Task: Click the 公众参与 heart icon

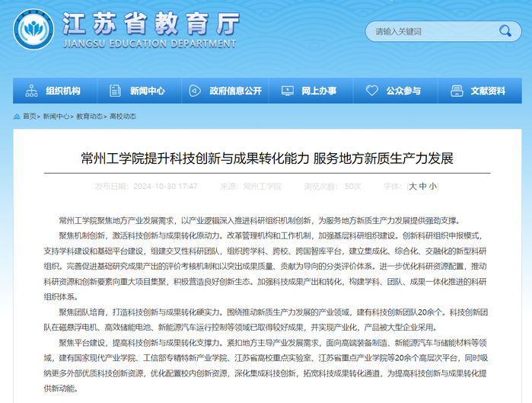Action: [x=372, y=91]
